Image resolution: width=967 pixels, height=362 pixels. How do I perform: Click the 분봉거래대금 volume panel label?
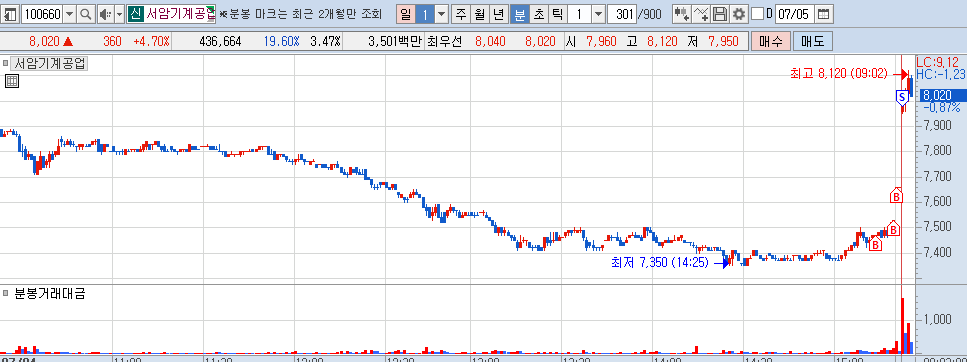49,294
